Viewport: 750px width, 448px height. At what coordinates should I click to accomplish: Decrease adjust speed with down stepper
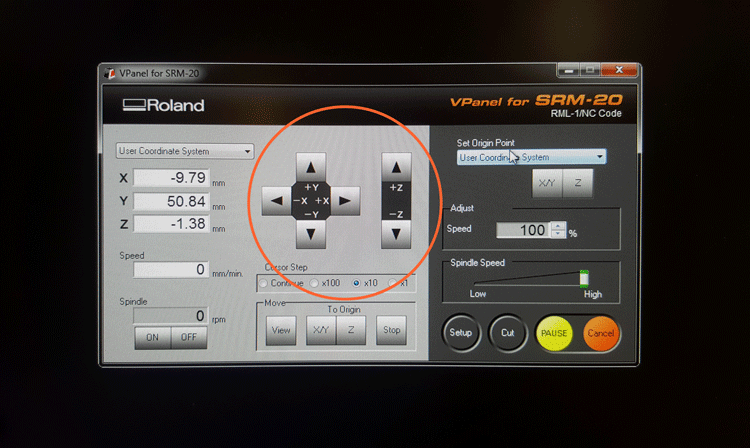pos(558,234)
